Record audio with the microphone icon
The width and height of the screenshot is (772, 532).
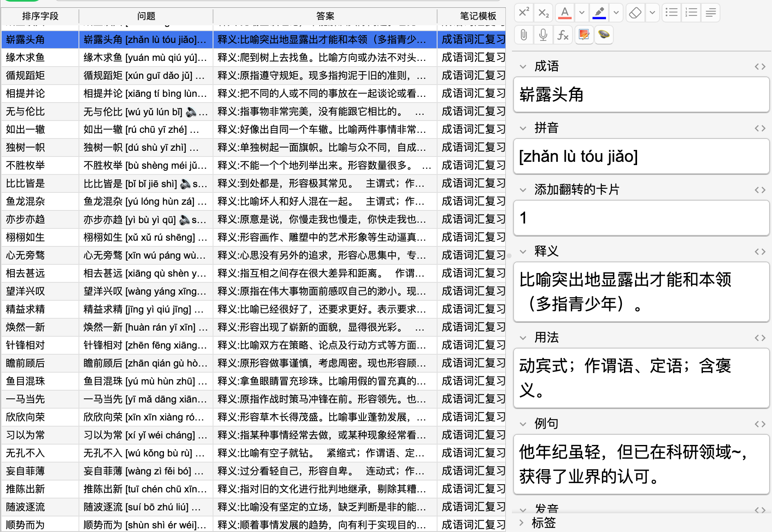543,35
